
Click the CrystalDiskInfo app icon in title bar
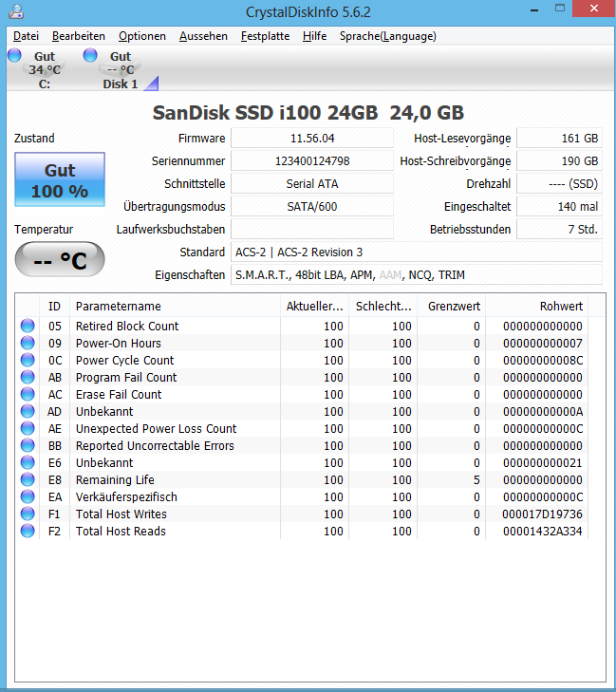[16, 11]
